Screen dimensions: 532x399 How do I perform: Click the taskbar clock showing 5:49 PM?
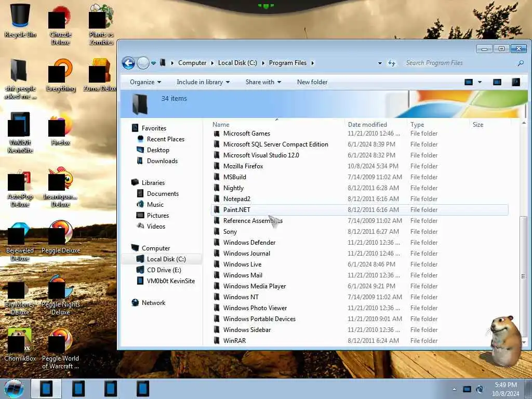(x=506, y=389)
